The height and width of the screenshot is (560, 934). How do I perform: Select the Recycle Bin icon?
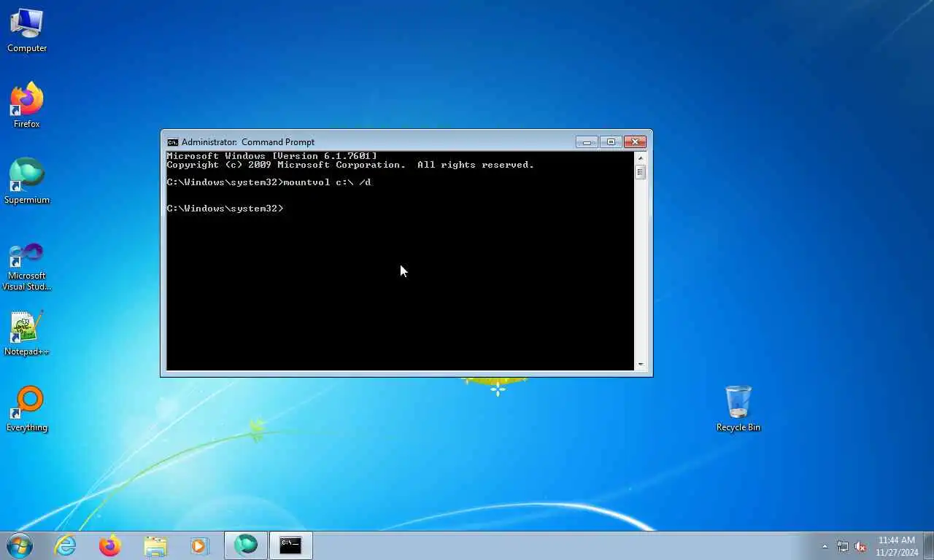[x=738, y=410]
